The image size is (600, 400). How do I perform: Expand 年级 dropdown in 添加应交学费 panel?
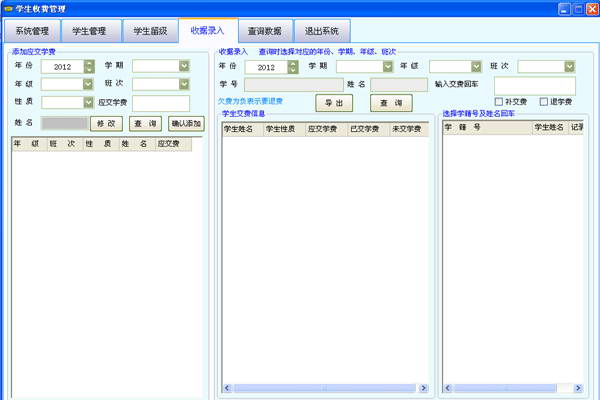88,84
